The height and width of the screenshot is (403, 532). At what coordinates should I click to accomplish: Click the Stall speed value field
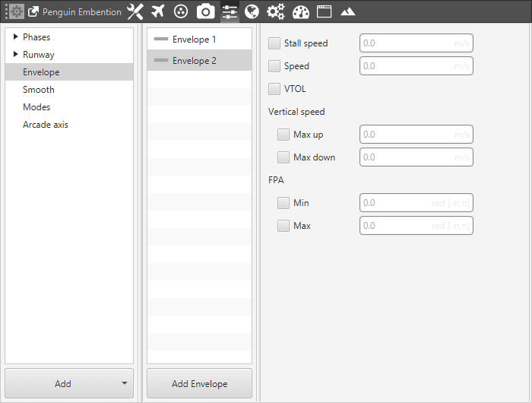[x=416, y=43]
